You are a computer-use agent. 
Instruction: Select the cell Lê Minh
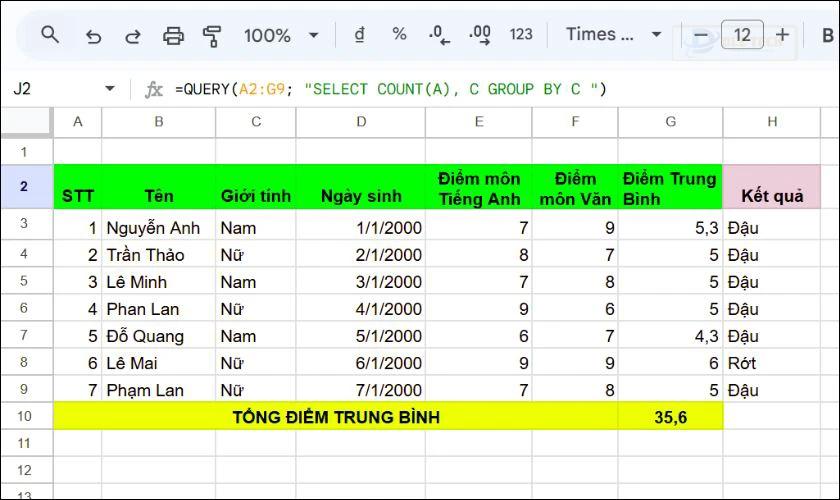[159, 282]
